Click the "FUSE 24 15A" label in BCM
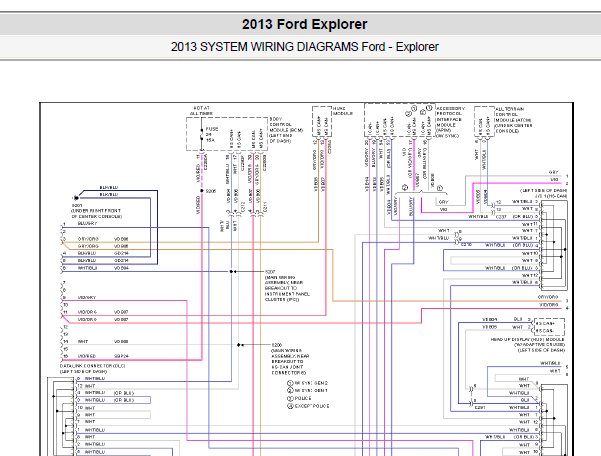 tap(212, 135)
